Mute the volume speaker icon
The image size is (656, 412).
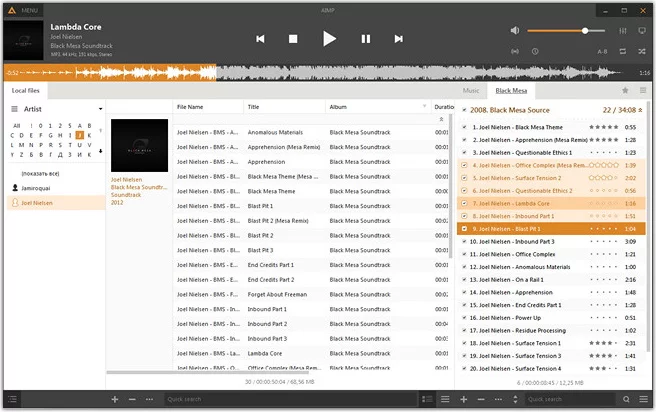pyautogui.click(x=516, y=30)
